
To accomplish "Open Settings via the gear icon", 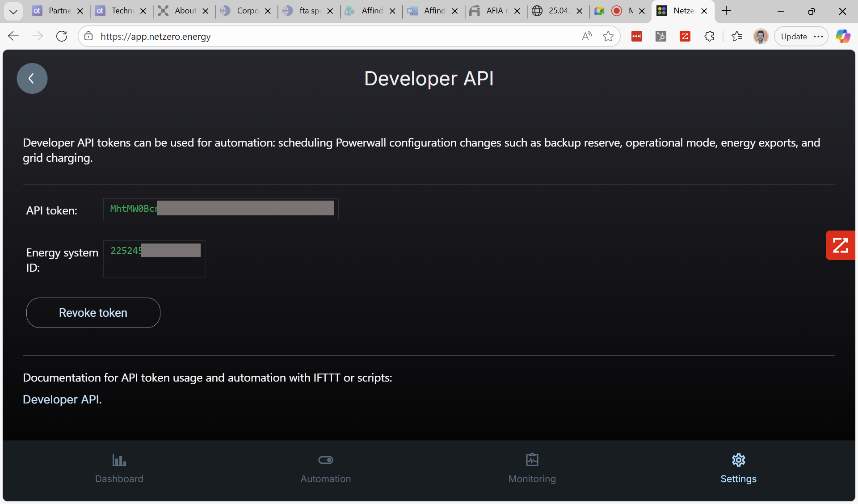I will coord(738,460).
